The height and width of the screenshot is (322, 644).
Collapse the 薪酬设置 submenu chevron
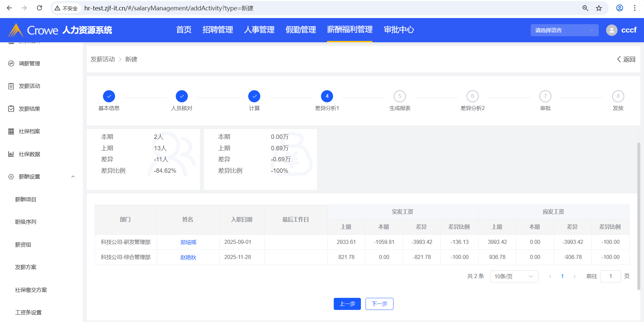[73, 177]
